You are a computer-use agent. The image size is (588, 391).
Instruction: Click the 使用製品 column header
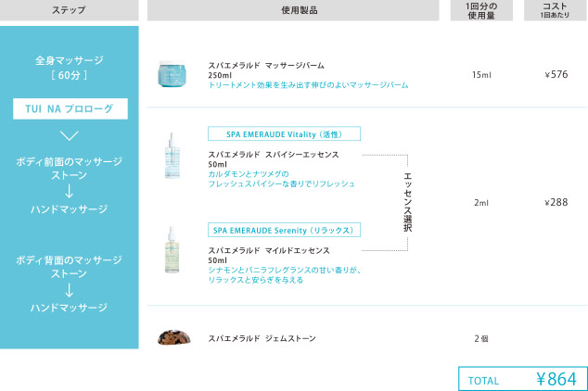292,10
